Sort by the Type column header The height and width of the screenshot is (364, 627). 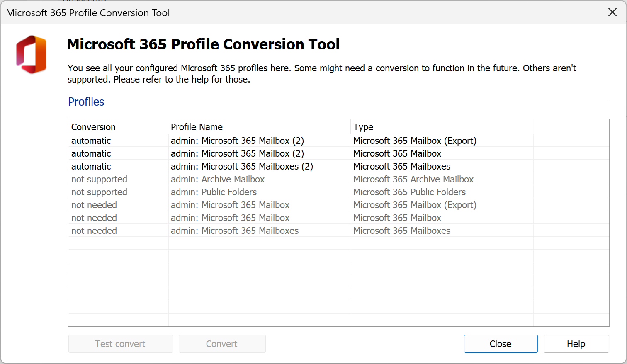click(x=363, y=127)
